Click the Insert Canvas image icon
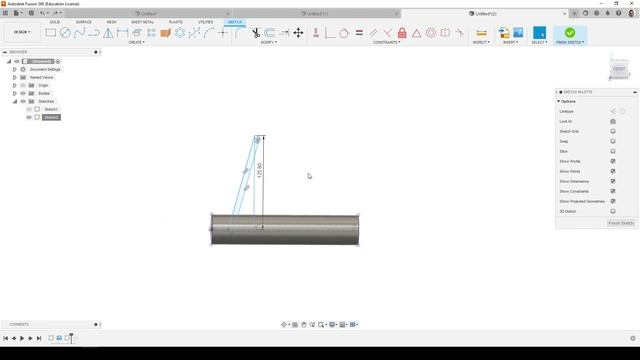Viewport: 640px width, 360px height. click(x=518, y=32)
